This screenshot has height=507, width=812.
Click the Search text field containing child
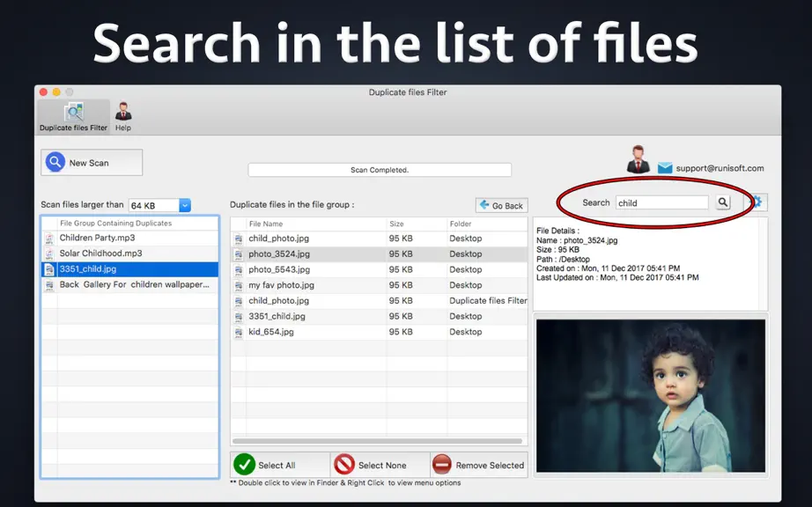[661, 202]
